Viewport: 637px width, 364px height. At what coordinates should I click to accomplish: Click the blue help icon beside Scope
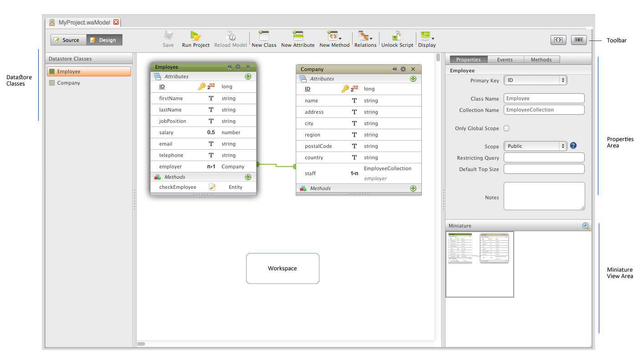coord(573,146)
